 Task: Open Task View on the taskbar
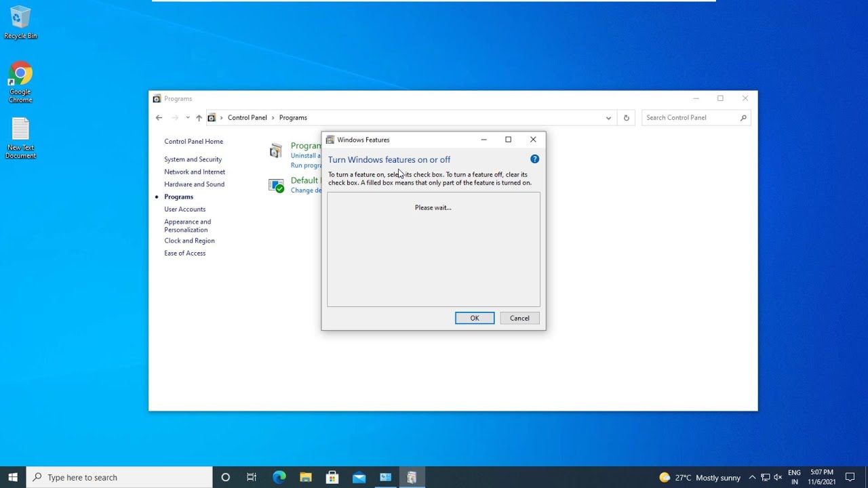(x=252, y=477)
